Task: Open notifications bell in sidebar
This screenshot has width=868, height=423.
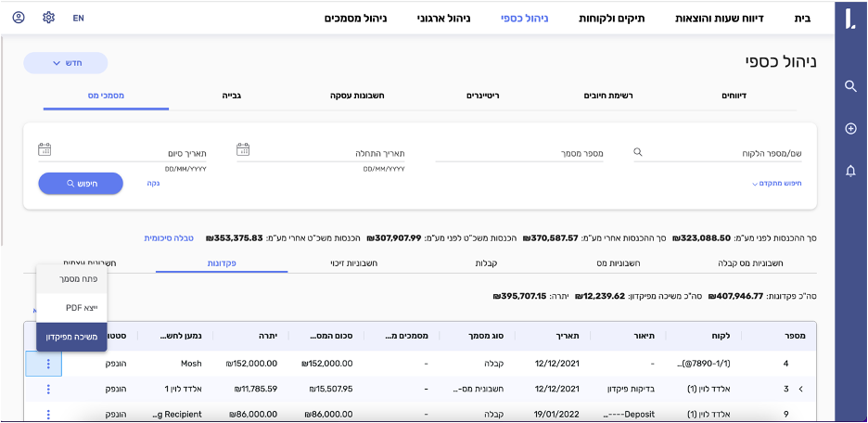Action: click(x=850, y=171)
